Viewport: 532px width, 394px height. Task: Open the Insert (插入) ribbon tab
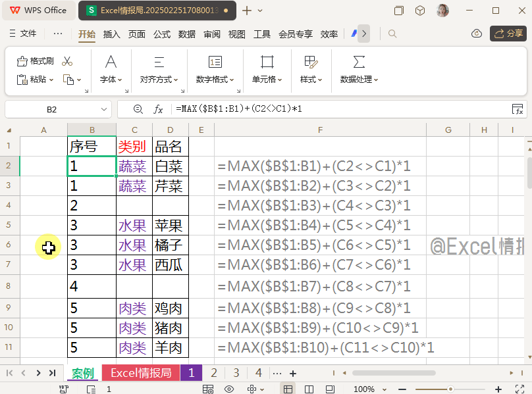click(x=112, y=34)
